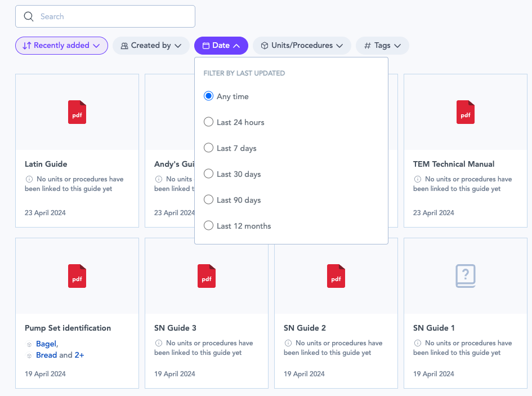The width and height of the screenshot is (532, 396).
Task: Open the Recently added sort dropdown
Action: pos(61,46)
